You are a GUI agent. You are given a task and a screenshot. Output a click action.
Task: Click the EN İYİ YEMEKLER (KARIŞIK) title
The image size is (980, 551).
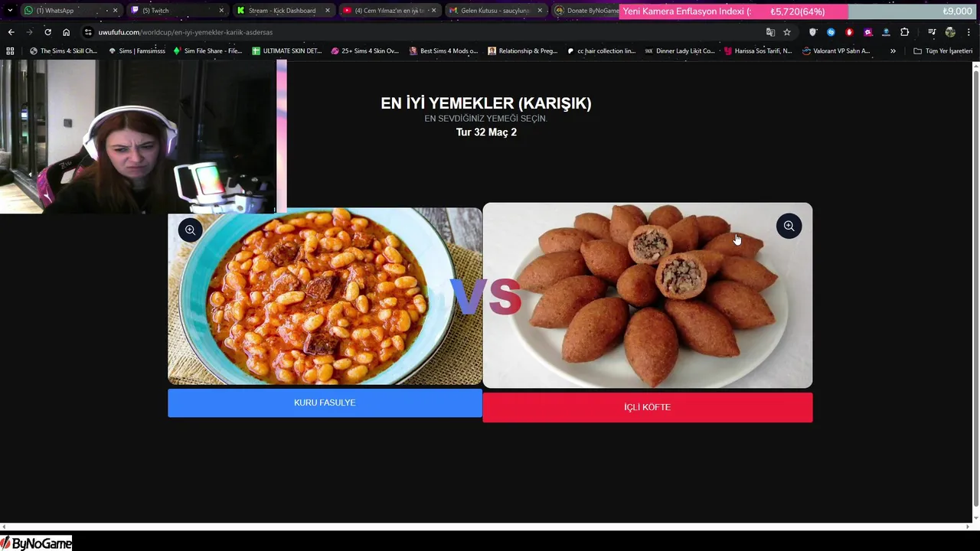(x=486, y=103)
